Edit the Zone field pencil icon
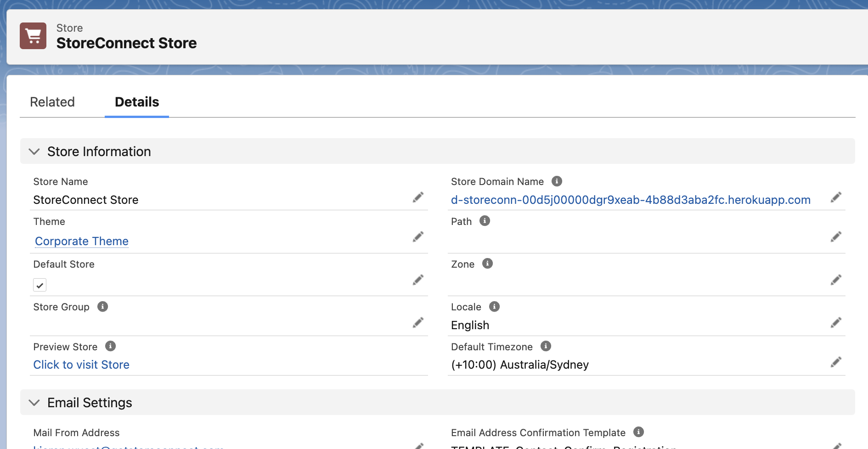This screenshot has height=449, width=868. [836, 280]
